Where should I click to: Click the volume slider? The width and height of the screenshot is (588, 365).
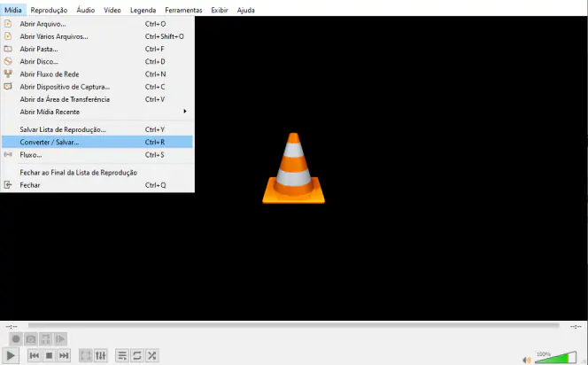point(556,357)
